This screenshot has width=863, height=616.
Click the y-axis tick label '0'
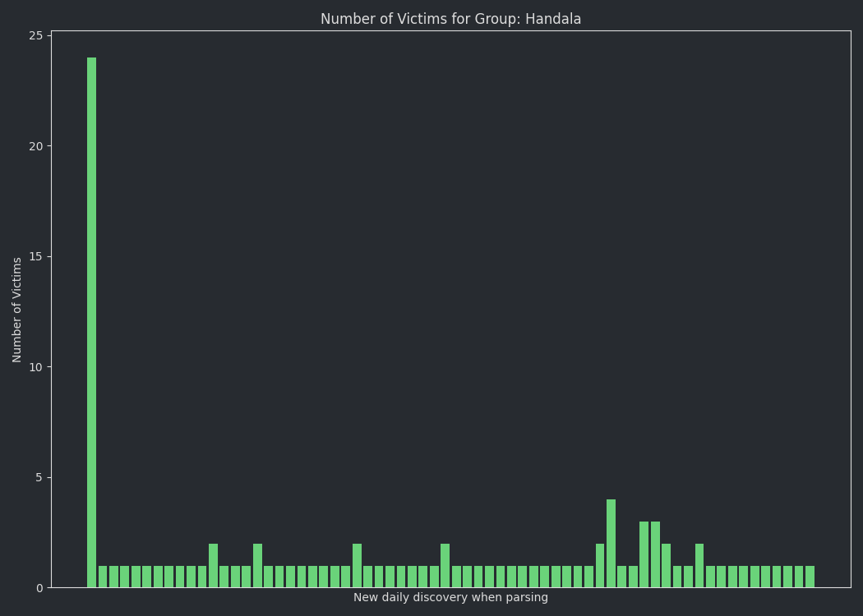click(39, 588)
